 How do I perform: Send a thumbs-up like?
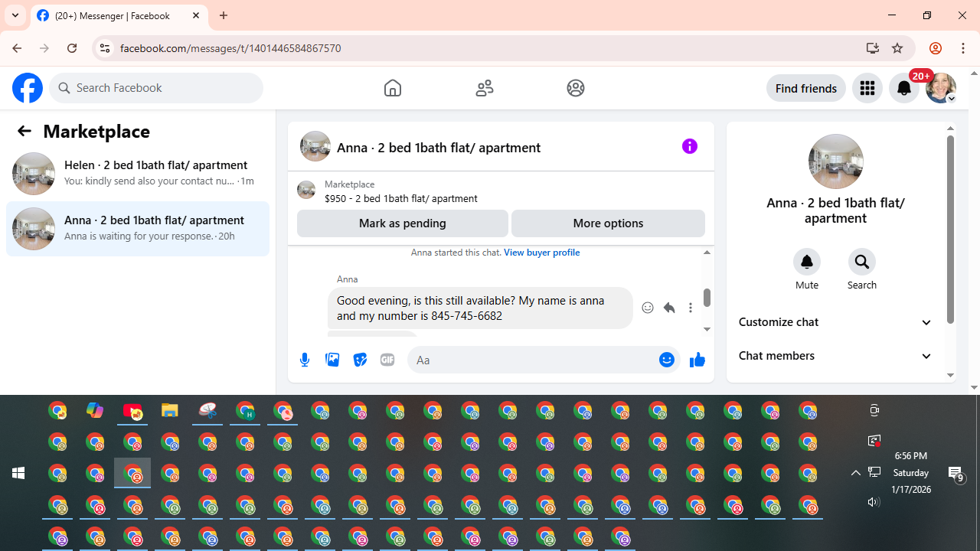(697, 360)
